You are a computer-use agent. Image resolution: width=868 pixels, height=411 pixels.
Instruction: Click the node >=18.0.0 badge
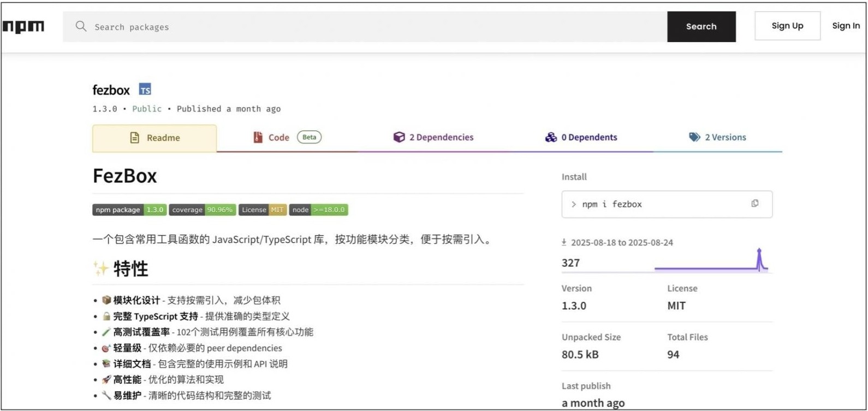click(x=318, y=210)
